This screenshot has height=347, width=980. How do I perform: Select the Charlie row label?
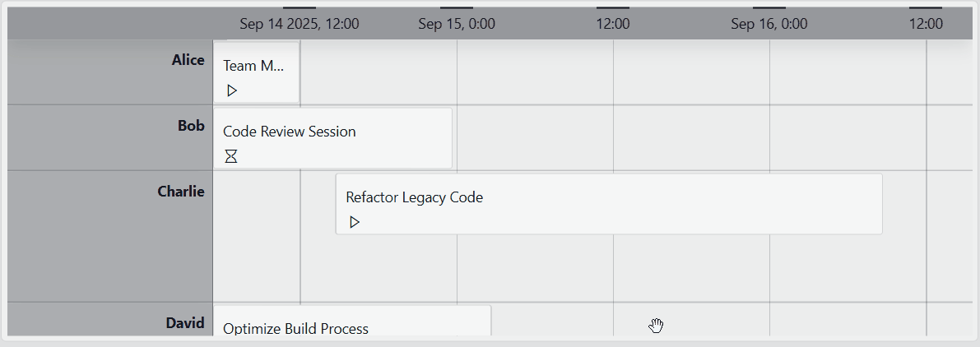pyautogui.click(x=181, y=191)
